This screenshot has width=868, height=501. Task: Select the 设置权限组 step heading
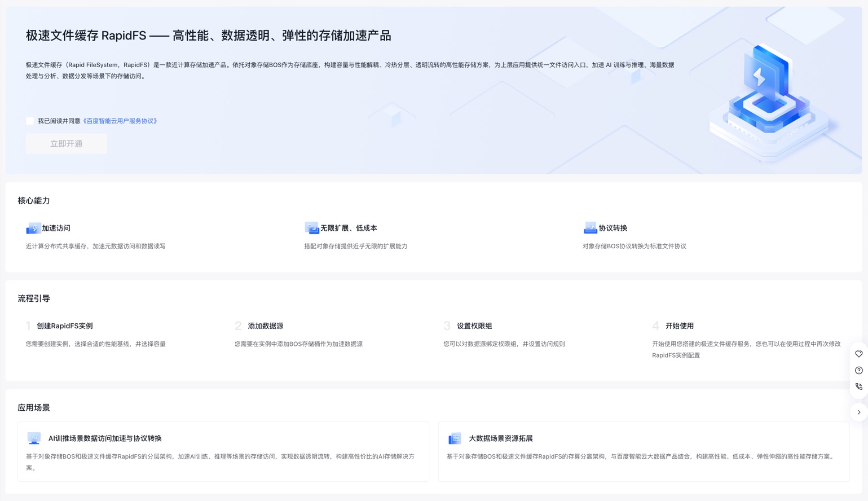[474, 326]
